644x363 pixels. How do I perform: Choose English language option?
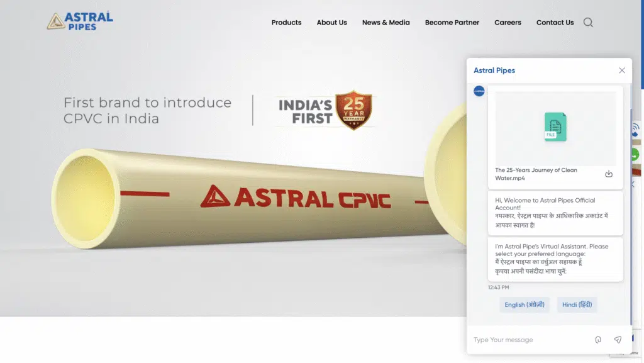pyautogui.click(x=525, y=304)
